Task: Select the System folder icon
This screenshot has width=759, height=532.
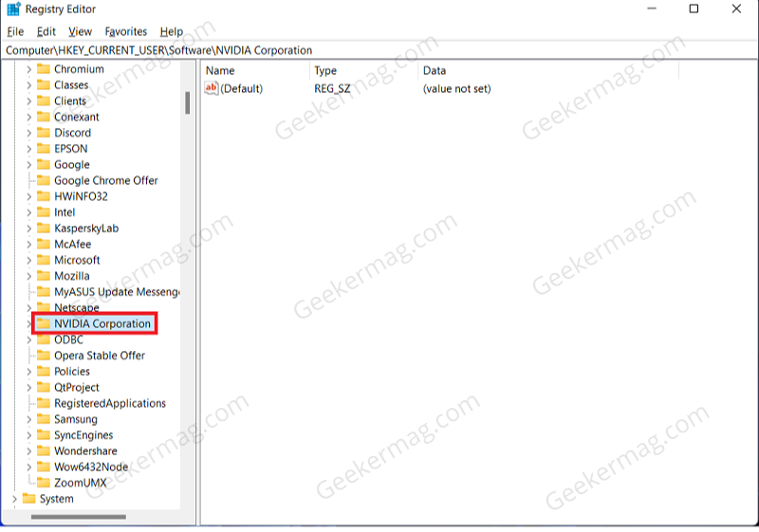Action: click(x=29, y=499)
